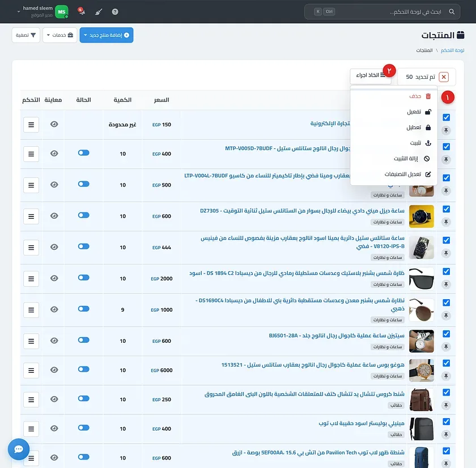Open control menu for LTP-V004L-7BUDF row
The image size is (476, 468).
pos(31,185)
